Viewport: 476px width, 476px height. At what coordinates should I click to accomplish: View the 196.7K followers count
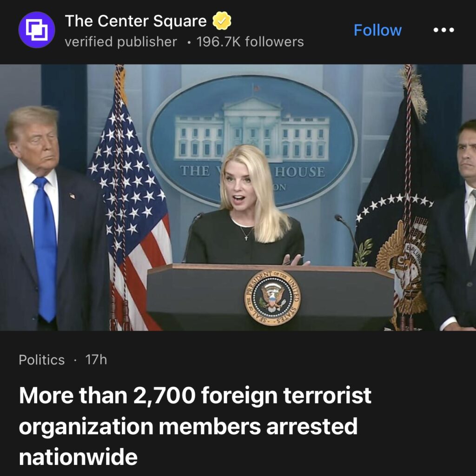pyautogui.click(x=250, y=41)
